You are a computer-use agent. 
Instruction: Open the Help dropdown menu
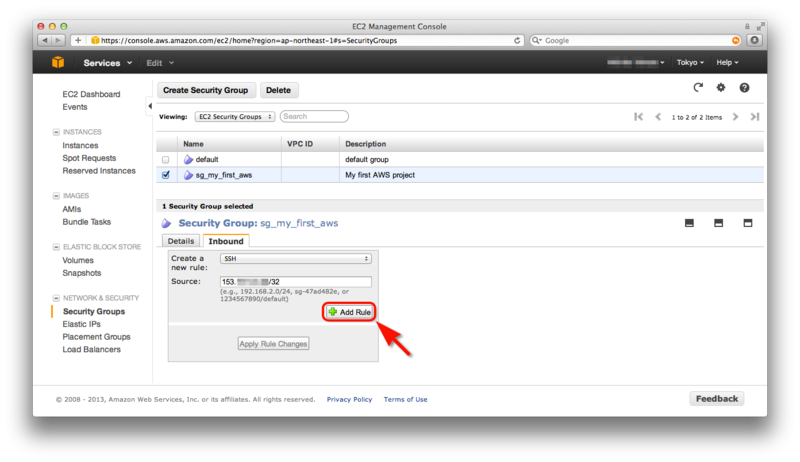[727, 62]
